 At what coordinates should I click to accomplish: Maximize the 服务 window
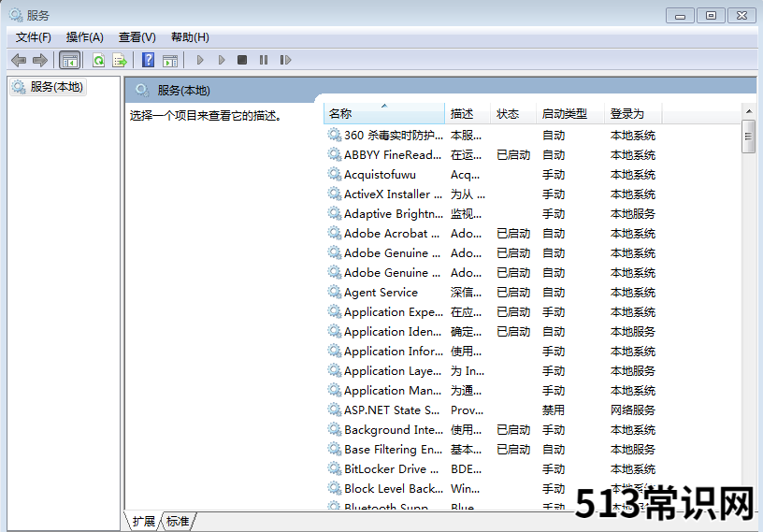(x=711, y=16)
